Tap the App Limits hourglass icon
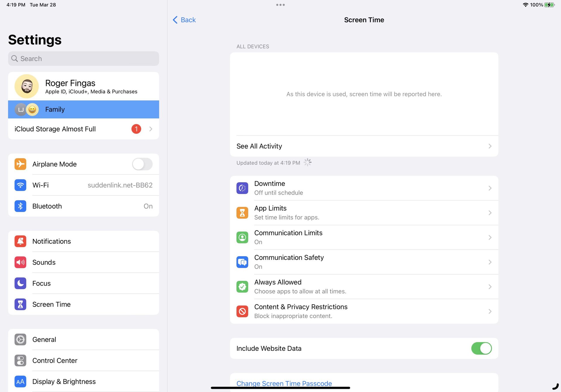This screenshot has height=392, width=561. coord(242,213)
